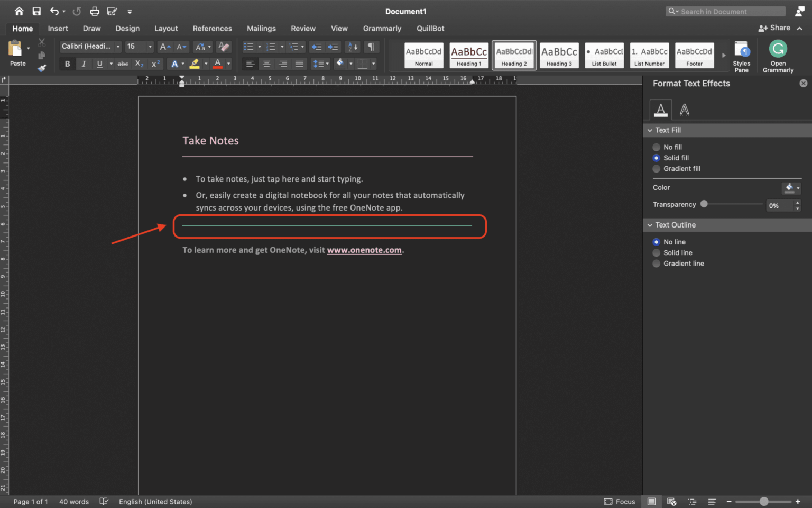Click the www.onenote.com hyperlink

click(x=364, y=250)
